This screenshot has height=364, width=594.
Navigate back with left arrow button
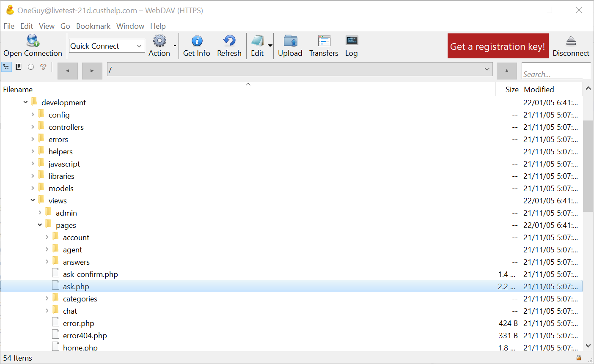pos(68,71)
